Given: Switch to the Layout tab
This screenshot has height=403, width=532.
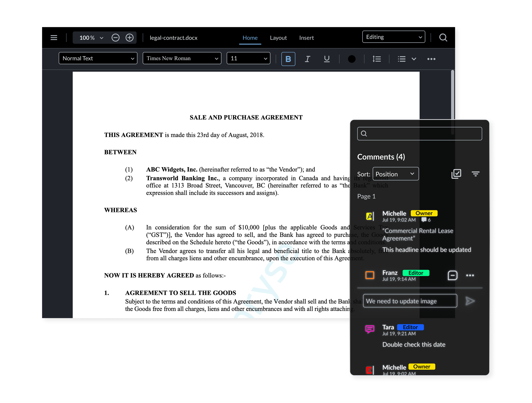Looking at the screenshot, I should point(278,38).
